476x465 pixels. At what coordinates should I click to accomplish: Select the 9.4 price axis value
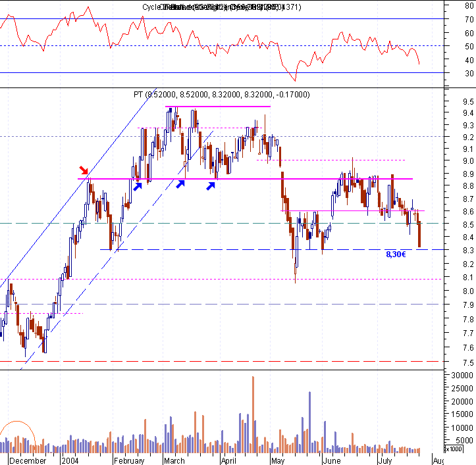pos(468,113)
